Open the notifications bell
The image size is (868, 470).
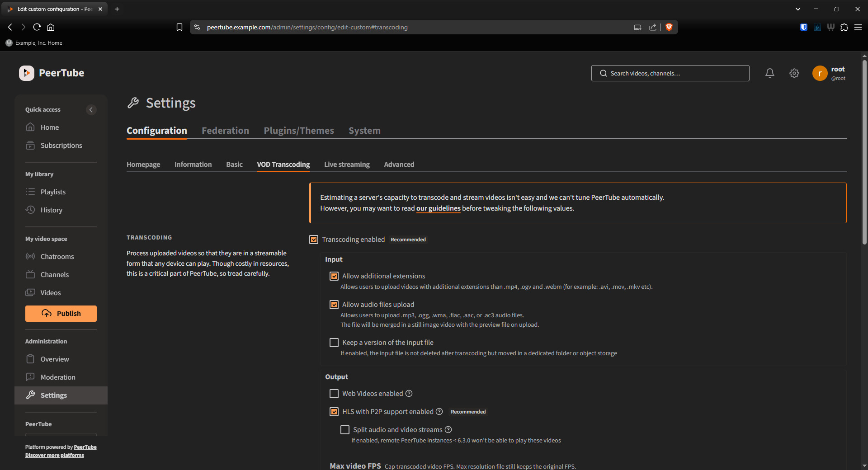coord(770,73)
